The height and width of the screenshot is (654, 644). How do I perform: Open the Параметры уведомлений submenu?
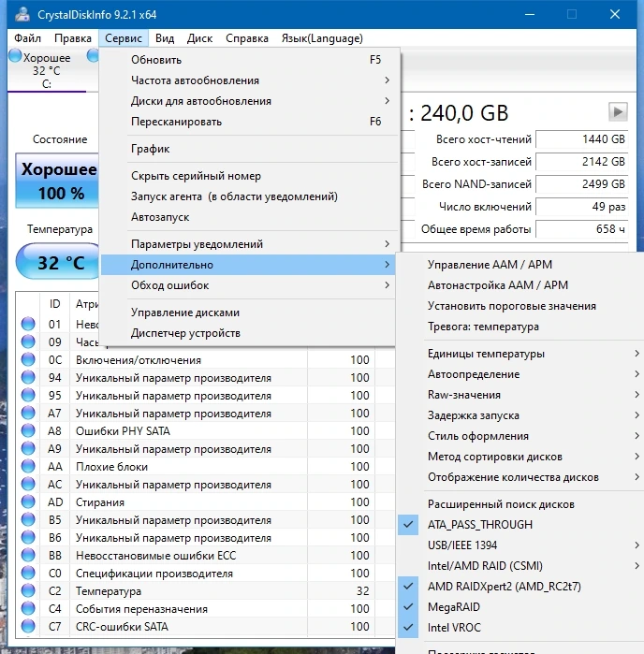tap(248, 244)
